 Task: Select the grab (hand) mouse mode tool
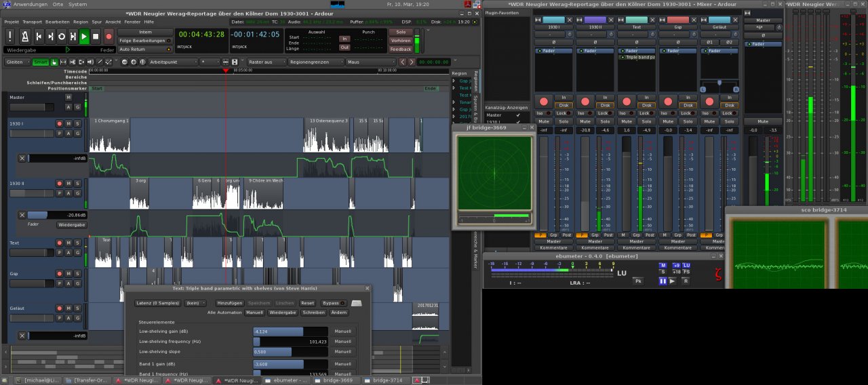[54, 62]
